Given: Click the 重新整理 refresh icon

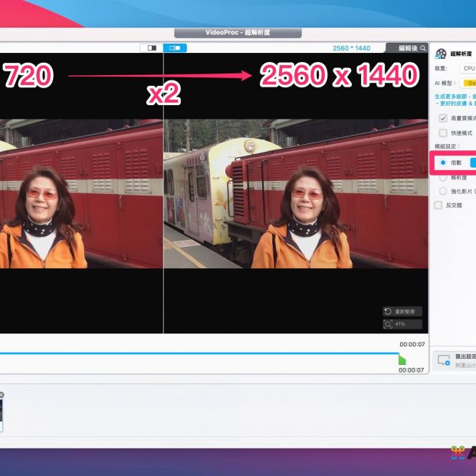Looking at the screenshot, I should (x=389, y=312).
